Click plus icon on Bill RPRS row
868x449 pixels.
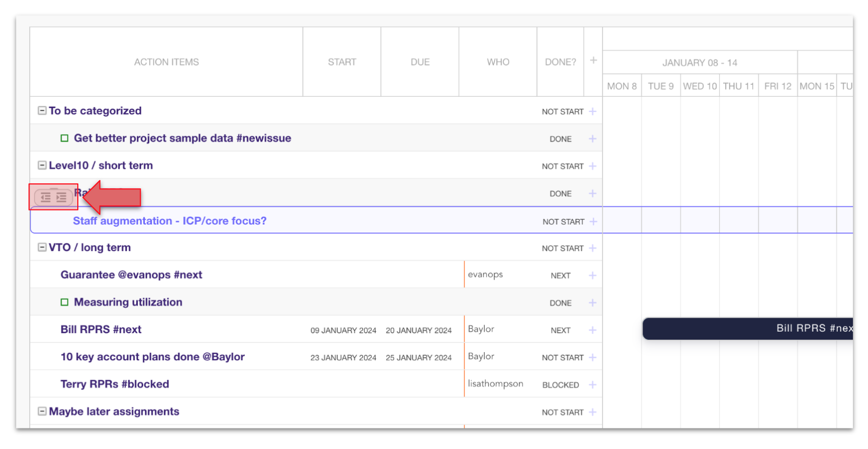[592, 330]
